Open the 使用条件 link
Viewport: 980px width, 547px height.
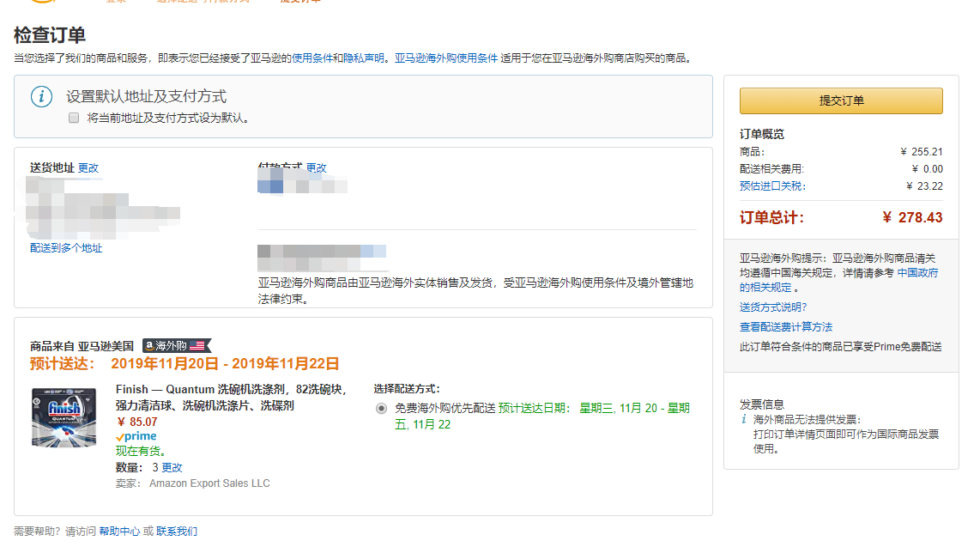[x=312, y=58]
